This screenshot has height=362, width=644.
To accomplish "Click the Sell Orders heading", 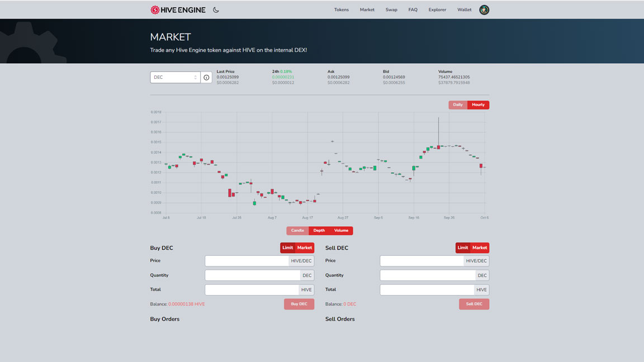I will coord(340,319).
